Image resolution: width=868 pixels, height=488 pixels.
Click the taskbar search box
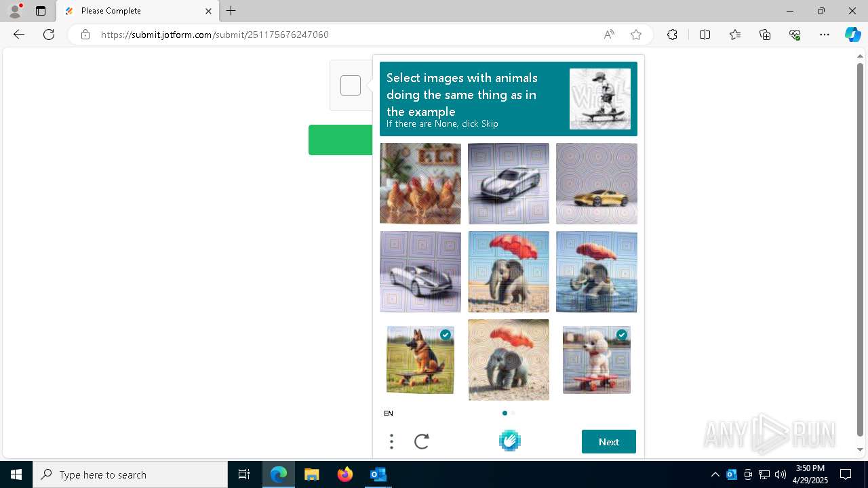pos(130,474)
